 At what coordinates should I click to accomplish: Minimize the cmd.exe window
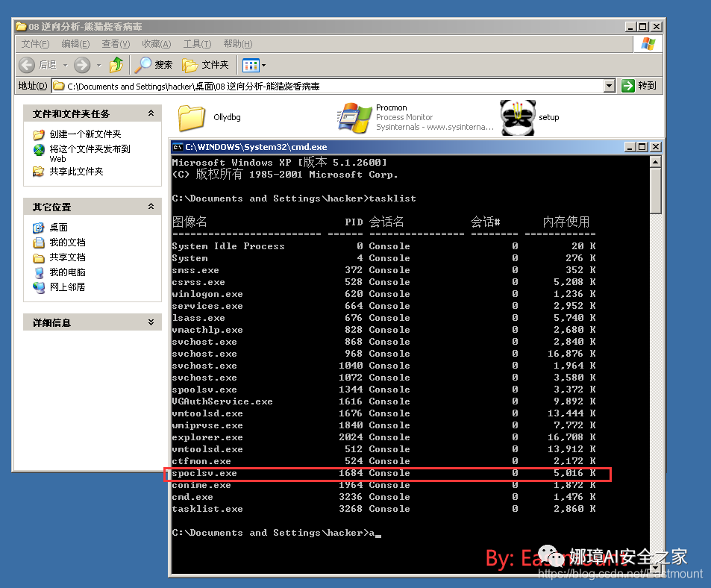[630, 147]
